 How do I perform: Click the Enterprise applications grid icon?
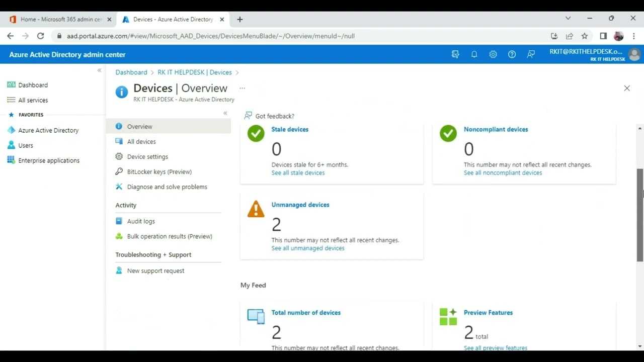point(11,160)
